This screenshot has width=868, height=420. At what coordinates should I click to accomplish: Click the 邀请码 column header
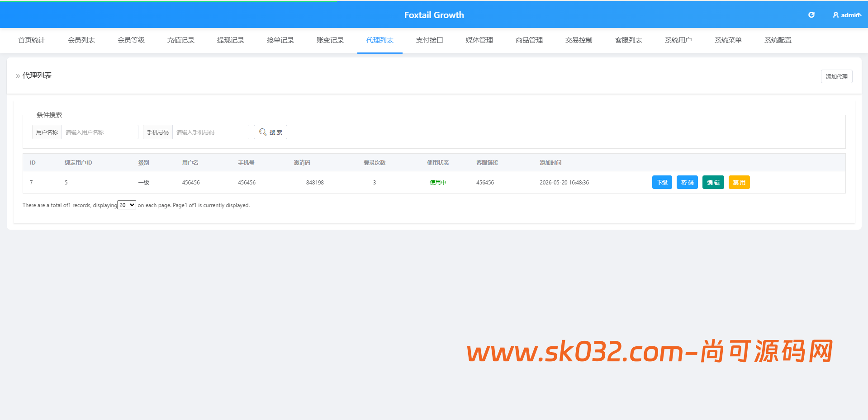pyautogui.click(x=302, y=163)
